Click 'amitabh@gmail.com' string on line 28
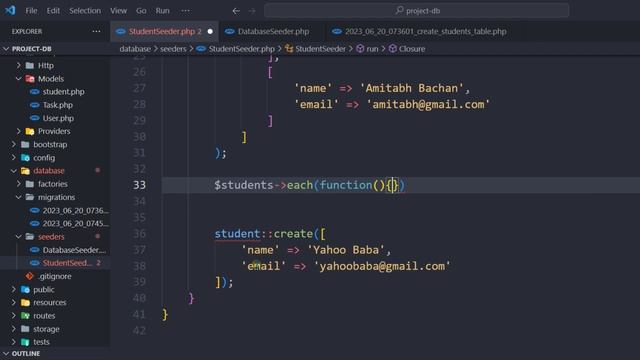640x360 pixels. (428, 104)
